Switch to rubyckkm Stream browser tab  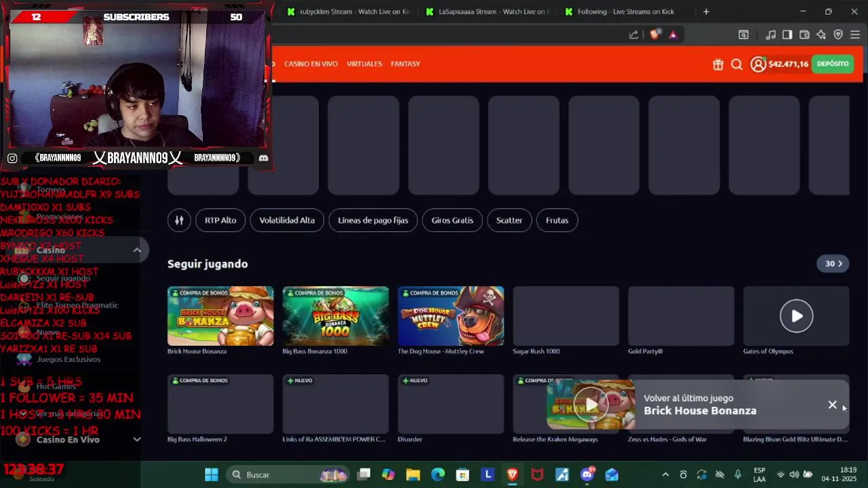pyautogui.click(x=349, y=12)
